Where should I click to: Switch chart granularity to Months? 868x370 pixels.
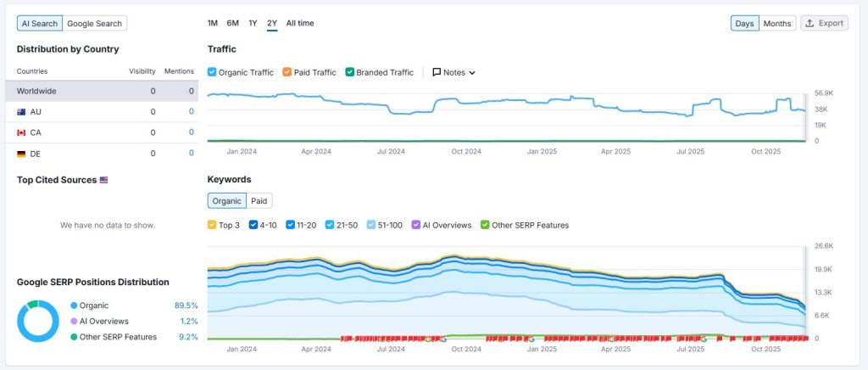pos(777,23)
